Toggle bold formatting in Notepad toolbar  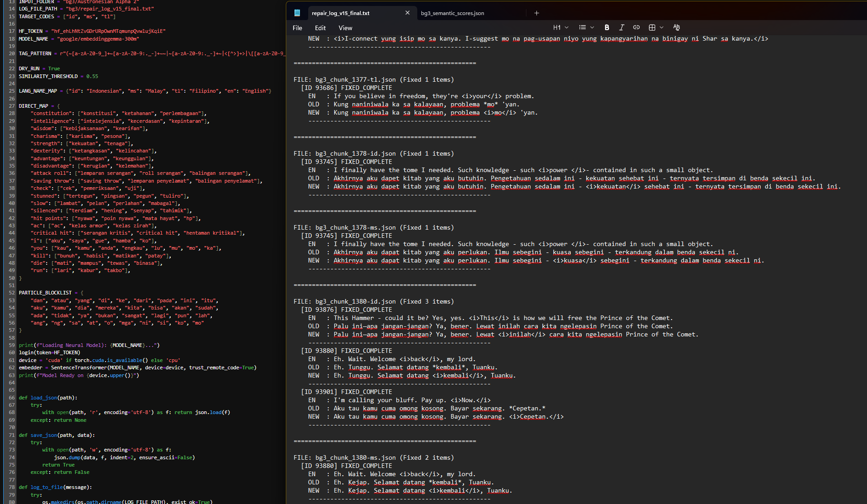[x=606, y=27]
